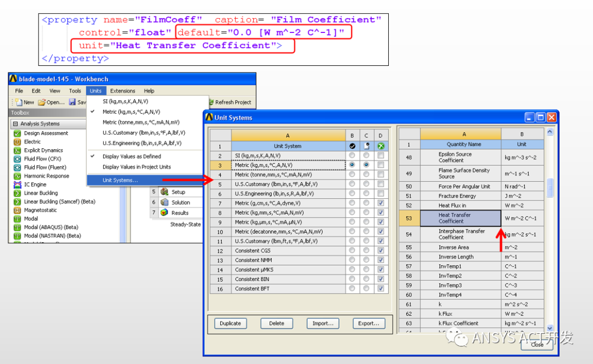Viewport: 593px width, 364px height.
Task: Click the Setup cell icon in project schematic
Action: pyautogui.click(x=164, y=192)
